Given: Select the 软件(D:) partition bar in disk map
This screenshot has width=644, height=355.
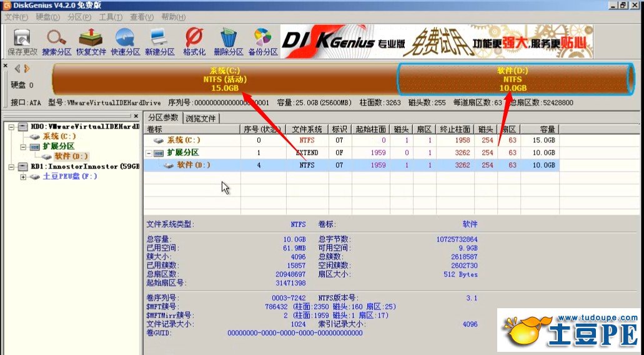Looking at the screenshot, I should click(x=515, y=79).
